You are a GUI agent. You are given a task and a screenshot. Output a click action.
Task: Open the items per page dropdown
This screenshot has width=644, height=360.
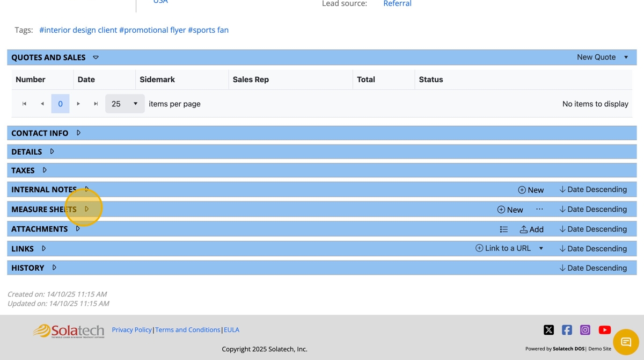(x=125, y=104)
